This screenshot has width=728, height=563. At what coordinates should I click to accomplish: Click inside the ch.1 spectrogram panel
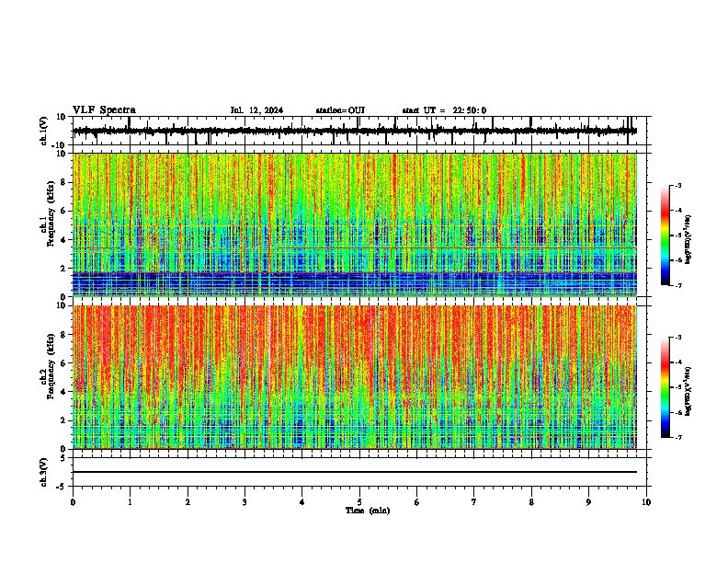pyautogui.click(x=355, y=224)
